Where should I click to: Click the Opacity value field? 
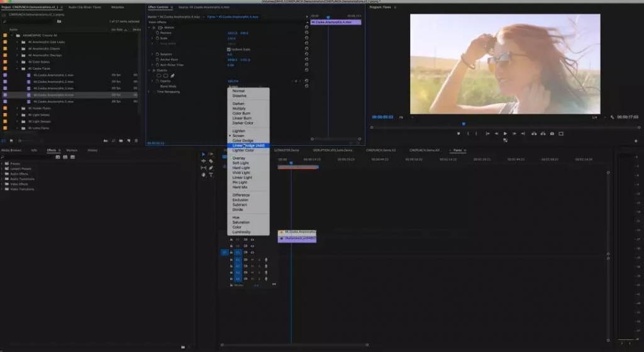233,81
